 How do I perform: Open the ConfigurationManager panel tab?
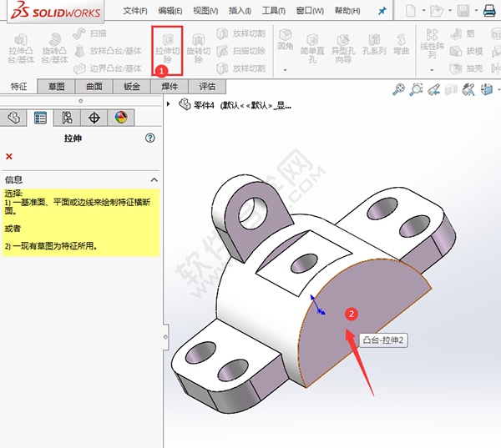click(67, 118)
